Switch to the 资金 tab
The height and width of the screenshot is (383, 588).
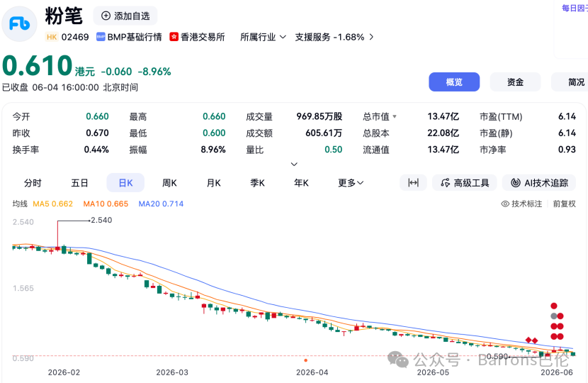[x=515, y=82]
